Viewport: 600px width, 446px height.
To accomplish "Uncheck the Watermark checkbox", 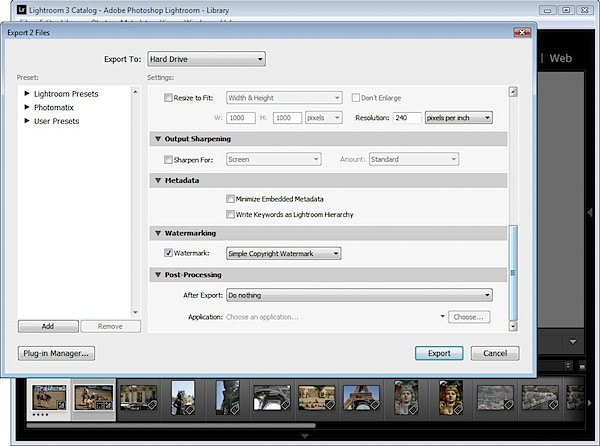I will tap(168, 253).
